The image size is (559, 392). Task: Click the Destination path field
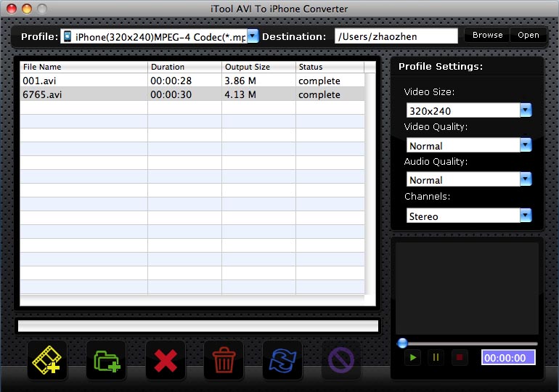(396, 36)
